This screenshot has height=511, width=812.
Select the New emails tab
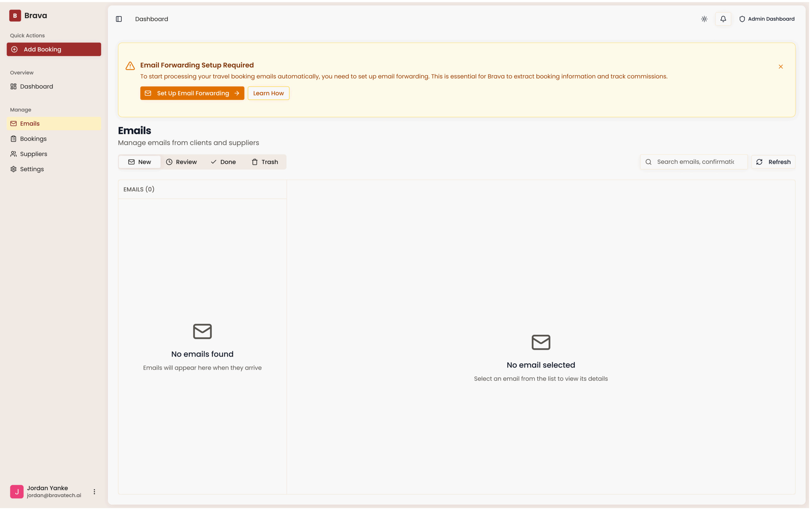140,162
